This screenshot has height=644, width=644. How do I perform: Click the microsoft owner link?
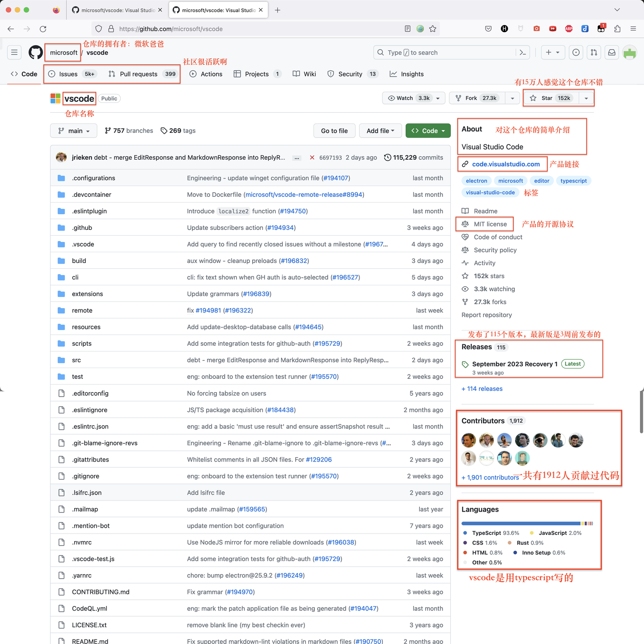64,52
